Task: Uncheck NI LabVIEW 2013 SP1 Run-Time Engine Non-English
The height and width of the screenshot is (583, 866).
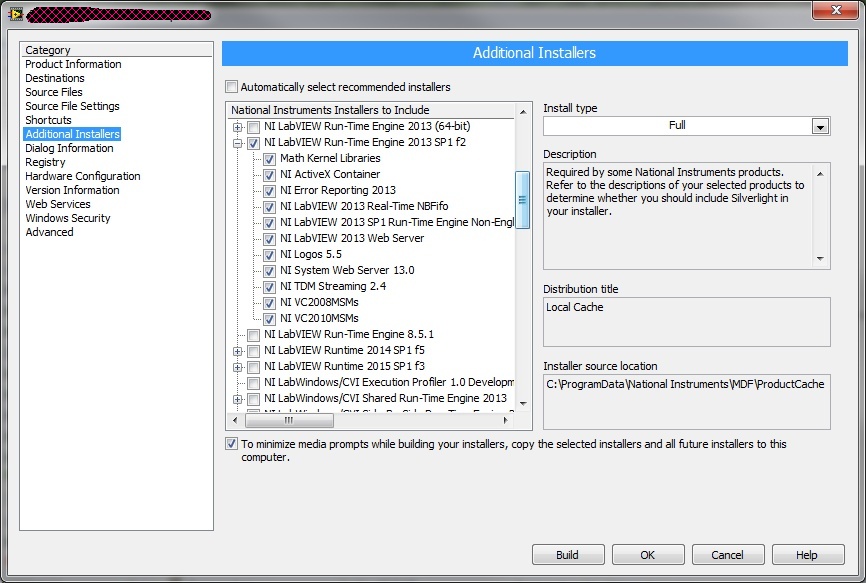Action: (270, 223)
